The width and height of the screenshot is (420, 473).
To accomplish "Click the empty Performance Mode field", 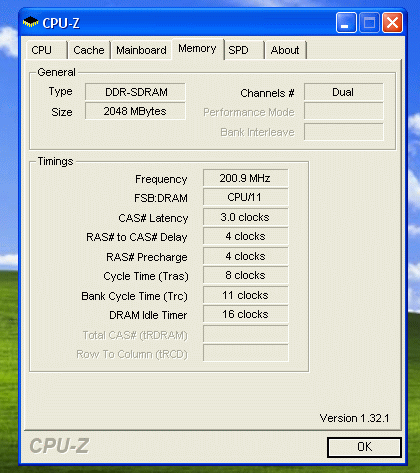I will tap(344, 112).
